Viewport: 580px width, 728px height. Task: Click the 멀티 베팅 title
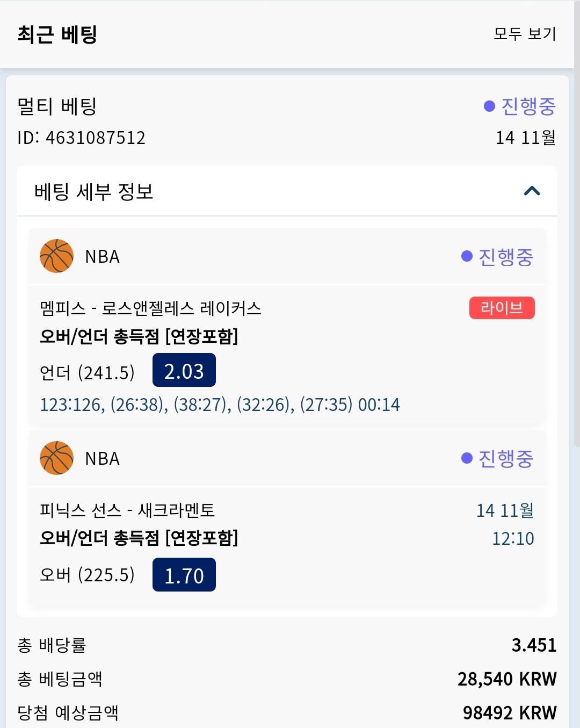pos(57,106)
